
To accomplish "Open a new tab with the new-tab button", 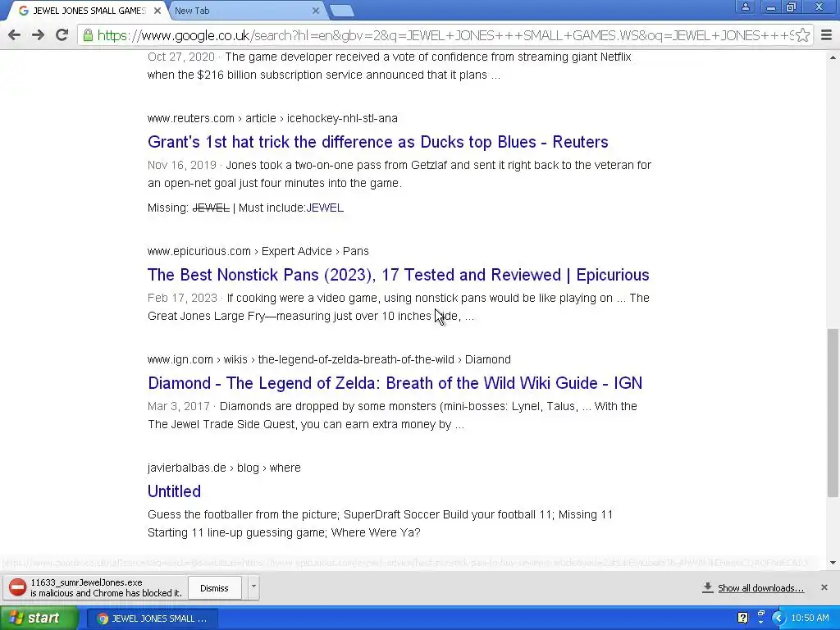I will (x=341, y=11).
